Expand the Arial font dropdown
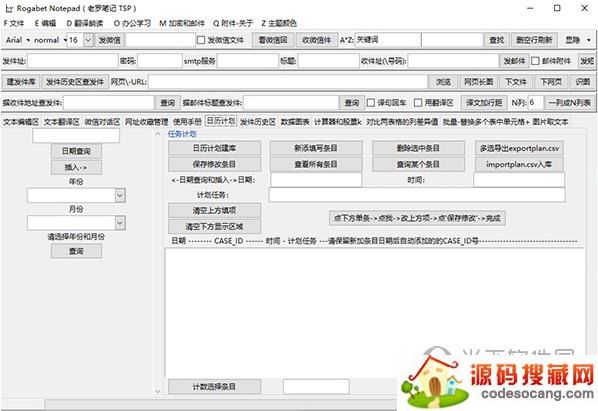 pos(18,40)
